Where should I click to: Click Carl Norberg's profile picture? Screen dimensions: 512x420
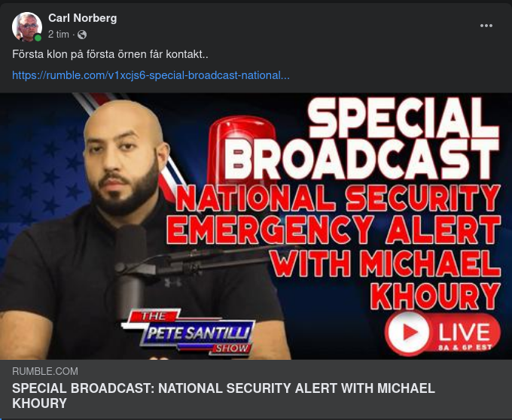[x=27, y=27]
